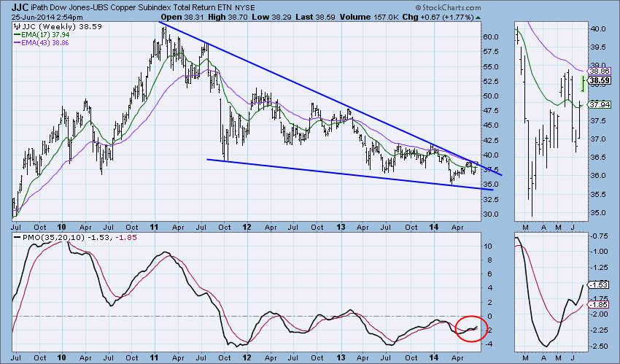The width and height of the screenshot is (620, 364).
Task: Click the 57.5 price axis label
Action: (x=491, y=52)
